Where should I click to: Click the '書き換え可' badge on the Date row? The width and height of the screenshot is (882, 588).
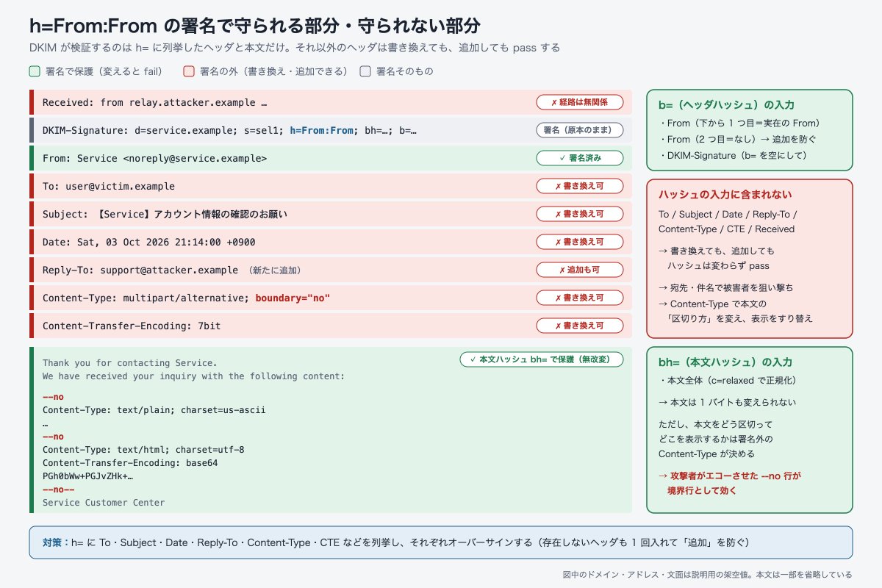[580, 242]
